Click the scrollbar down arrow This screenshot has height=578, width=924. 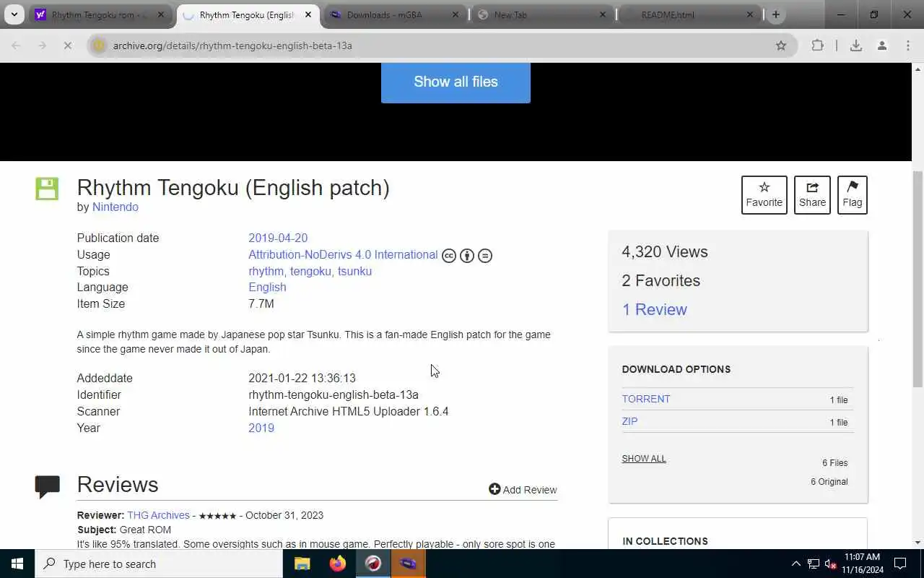click(918, 543)
